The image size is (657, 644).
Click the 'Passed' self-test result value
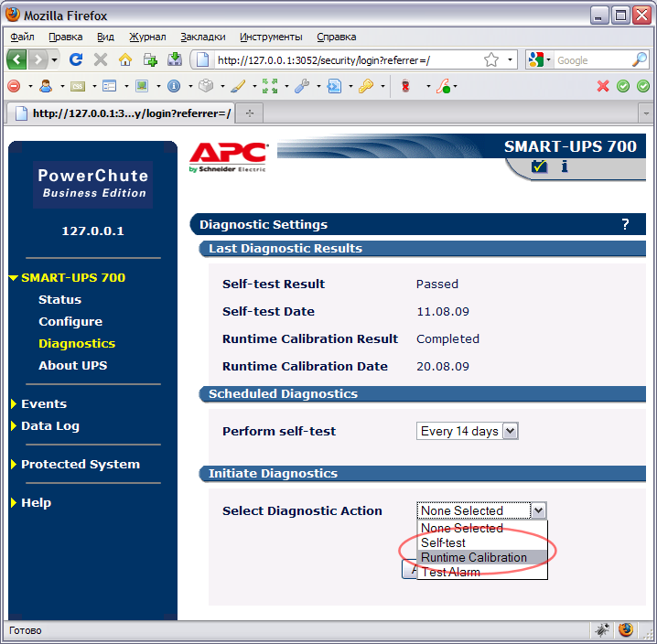click(x=437, y=284)
